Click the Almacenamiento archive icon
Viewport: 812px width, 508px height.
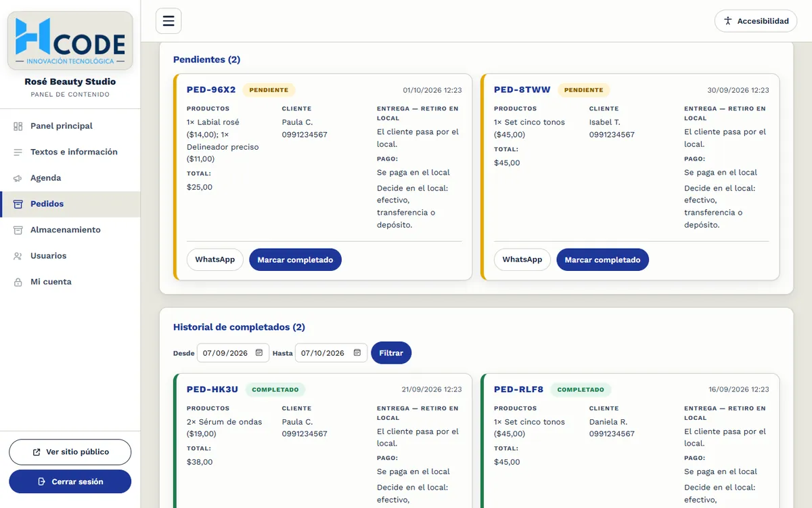pos(18,230)
